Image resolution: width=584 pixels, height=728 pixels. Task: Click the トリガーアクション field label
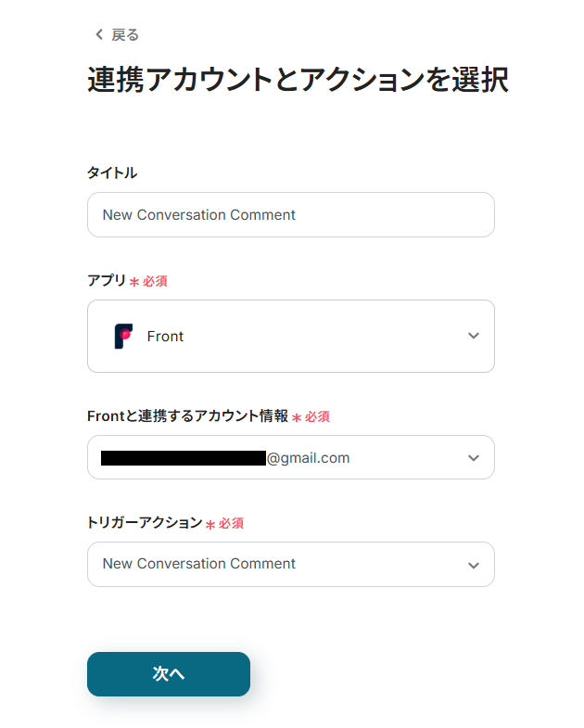(145, 523)
